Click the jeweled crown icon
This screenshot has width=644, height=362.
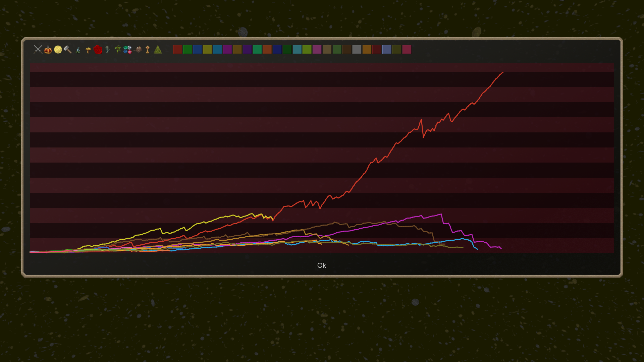pos(48,50)
